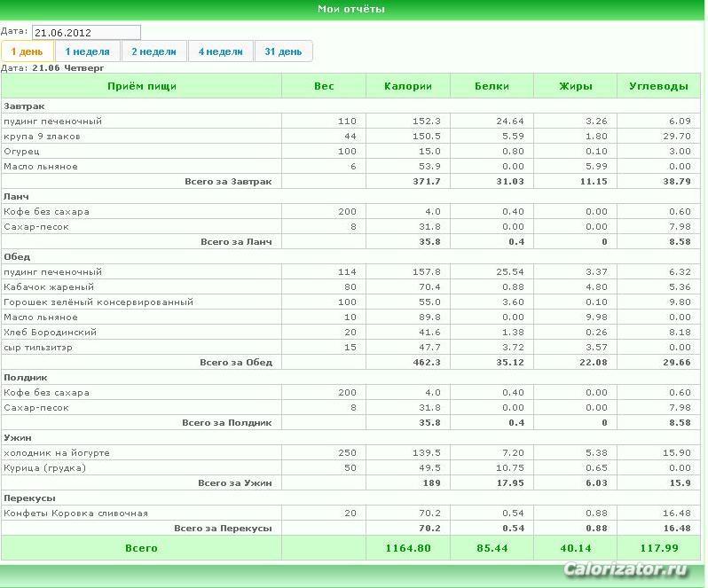
Task: Click the "Углеводы" column header
Action: [x=659, y=86]
